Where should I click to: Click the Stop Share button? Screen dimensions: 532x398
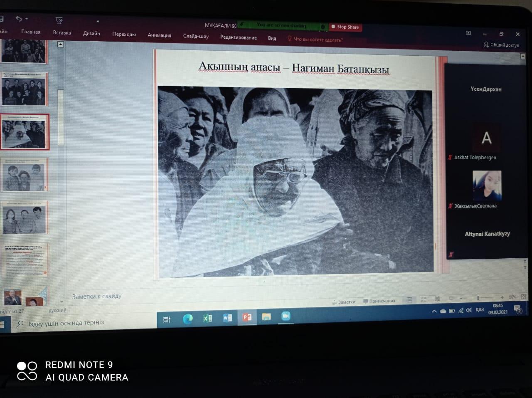(x=345, y=27)
